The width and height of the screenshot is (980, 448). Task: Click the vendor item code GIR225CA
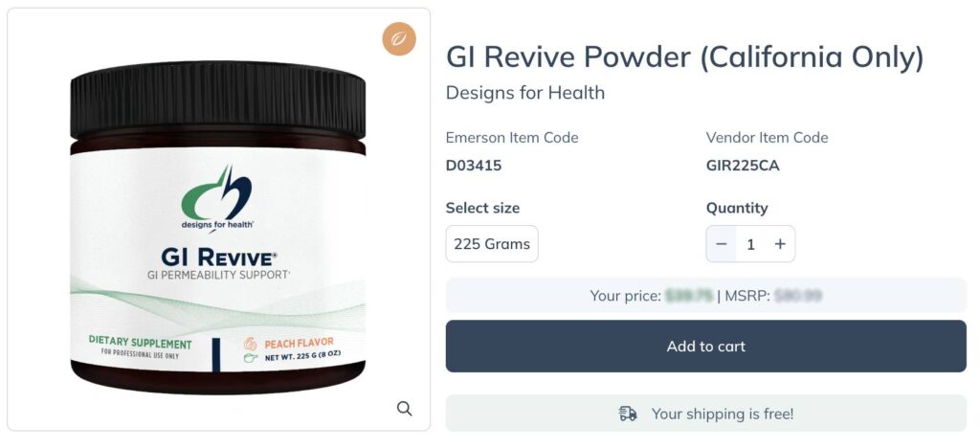click(x=743, y=166)
